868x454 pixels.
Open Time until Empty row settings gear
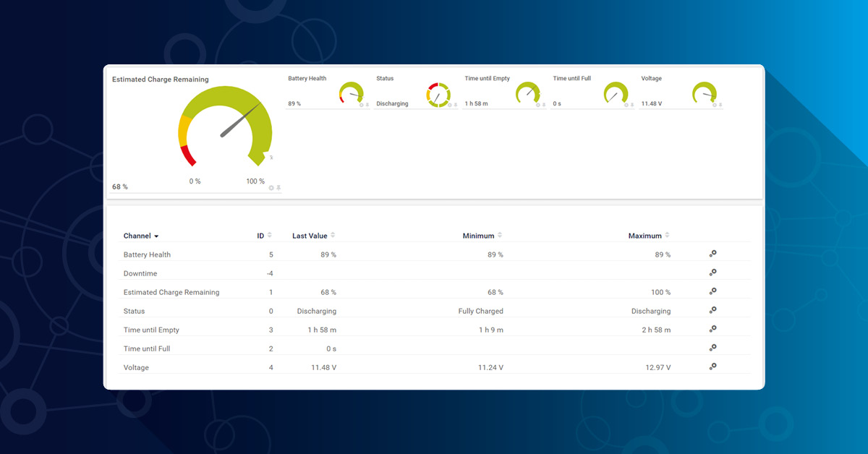[712, 329]
